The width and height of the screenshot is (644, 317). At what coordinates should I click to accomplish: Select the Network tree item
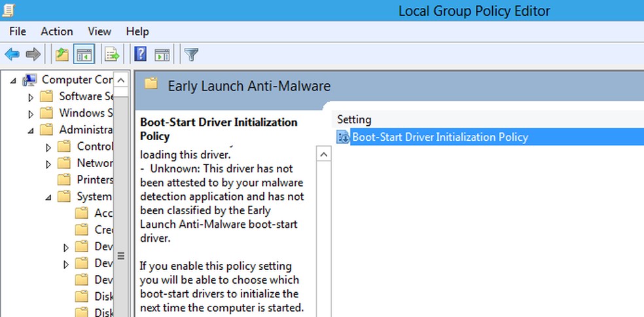(95, 163)
